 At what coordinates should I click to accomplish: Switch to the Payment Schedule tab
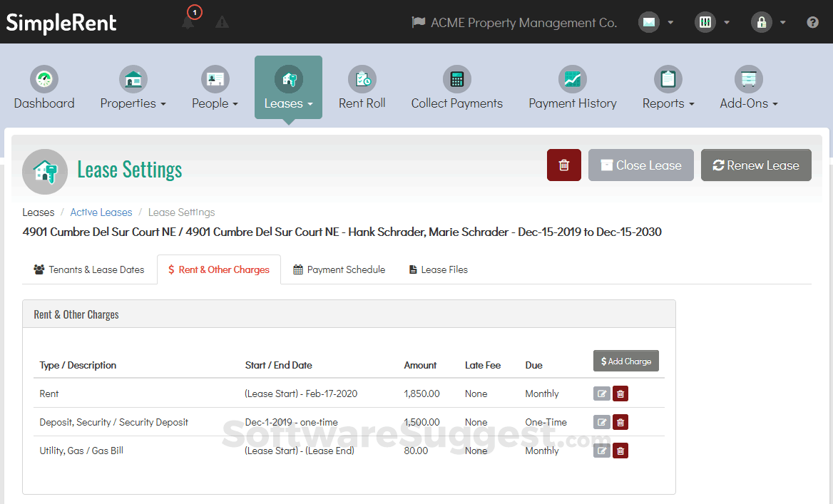click(x=339, y=269)
